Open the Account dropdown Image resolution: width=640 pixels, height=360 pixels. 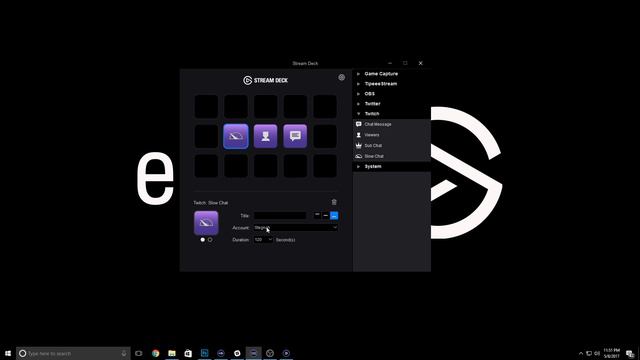coord(296,227)
